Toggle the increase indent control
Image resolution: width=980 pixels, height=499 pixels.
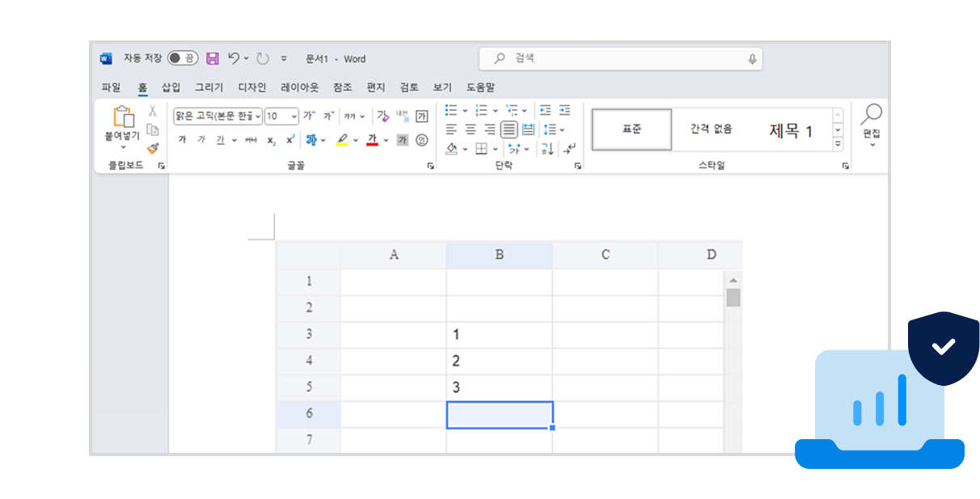[564, 110]
